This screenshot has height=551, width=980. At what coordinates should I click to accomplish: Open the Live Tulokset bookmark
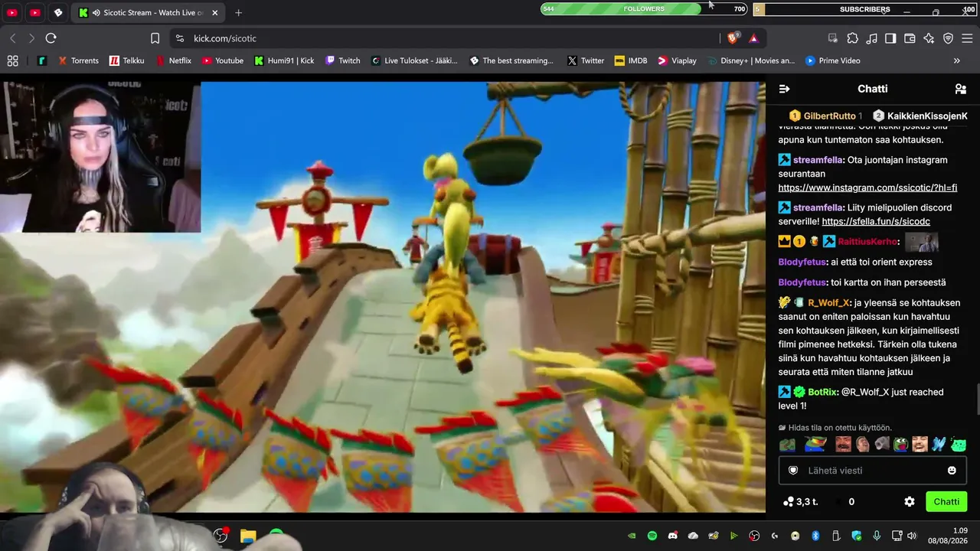pos(413,60)
